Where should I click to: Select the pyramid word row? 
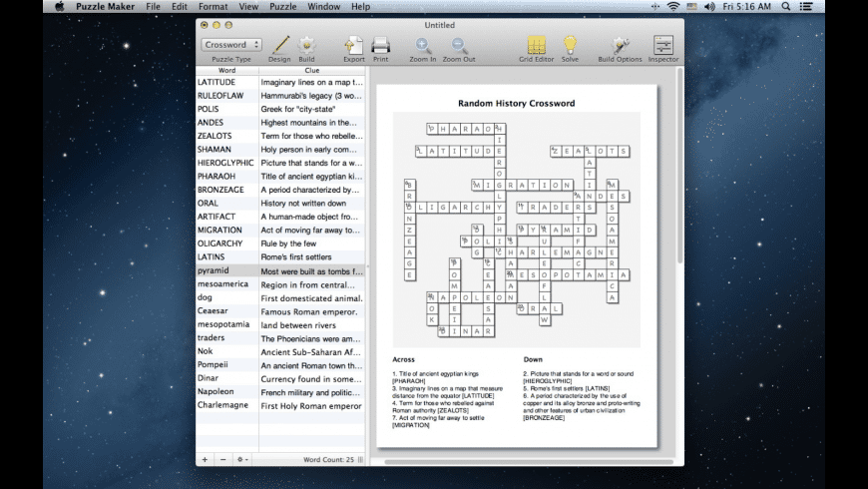click(x=280, y=270)
